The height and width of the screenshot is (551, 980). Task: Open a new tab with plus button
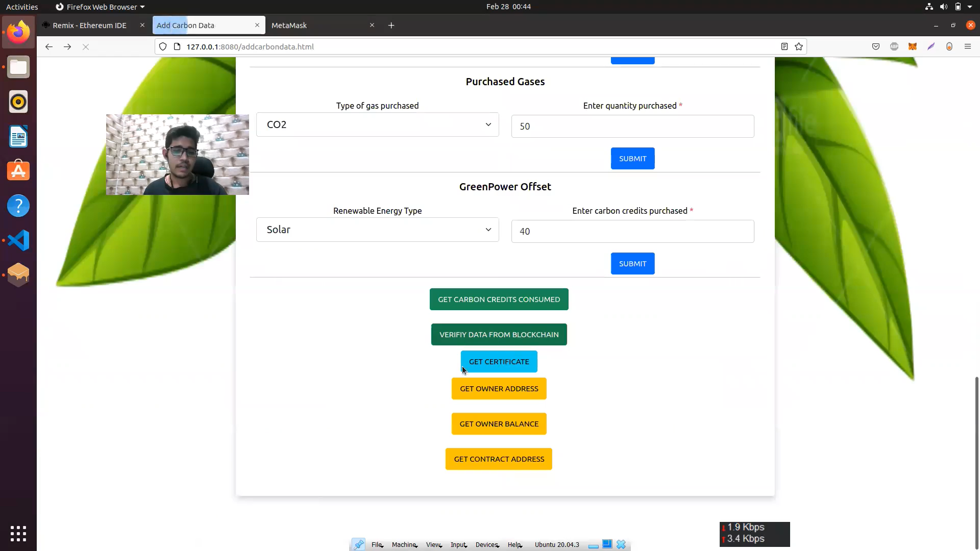391,25
